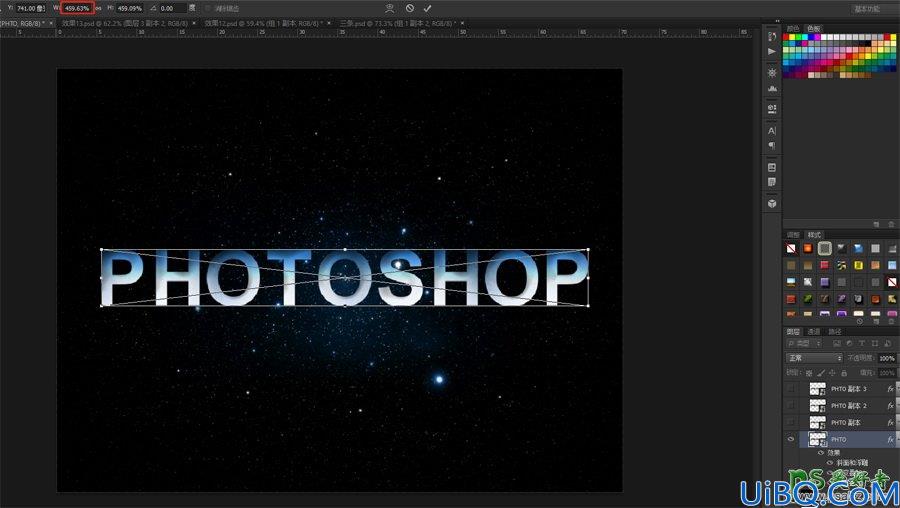900x508 pixels.
Task: Open the Tool Presets panel icon
Action: [772, 108]
